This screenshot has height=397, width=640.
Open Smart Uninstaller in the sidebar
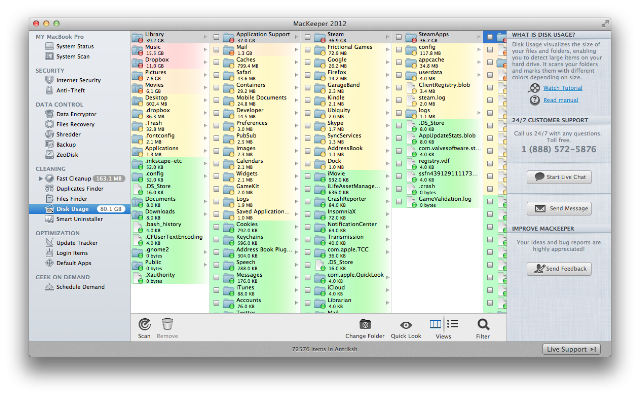pos(79,219)
